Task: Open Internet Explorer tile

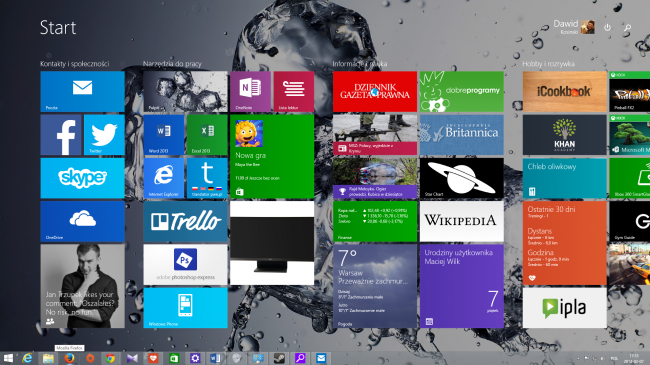Action: (164, 178)
